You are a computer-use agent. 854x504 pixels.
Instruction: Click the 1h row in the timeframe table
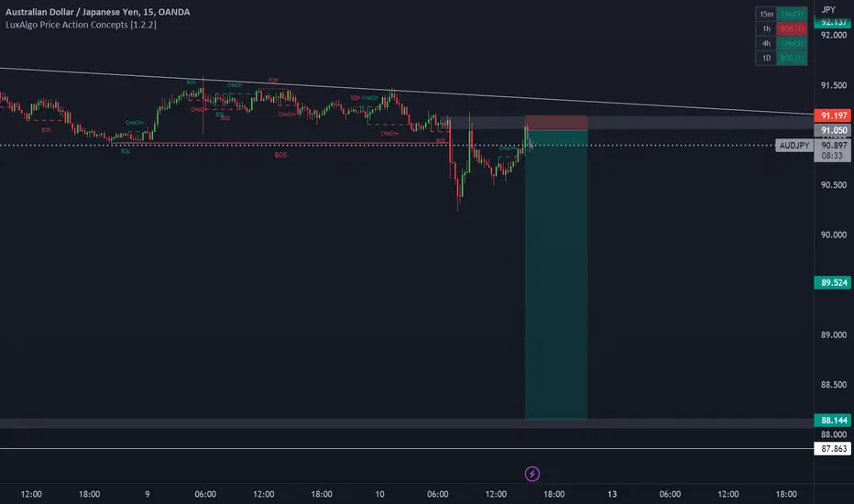tap(781, 28)
